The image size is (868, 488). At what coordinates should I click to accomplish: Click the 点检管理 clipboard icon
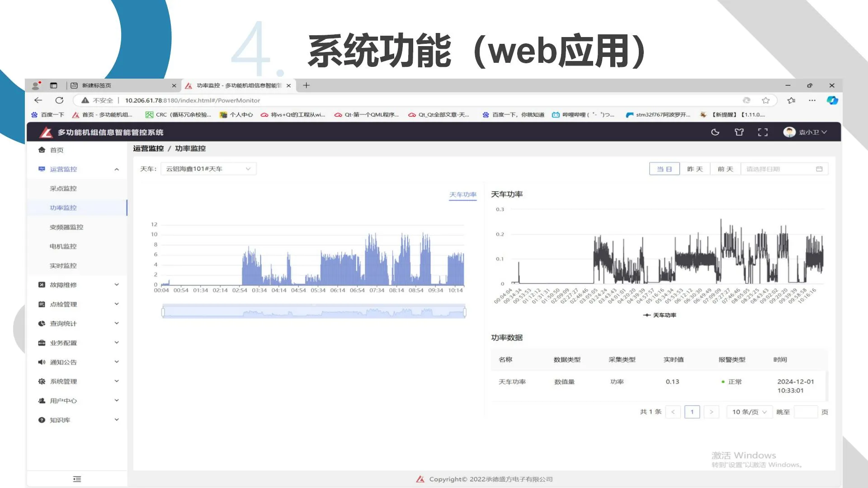[42, 304]
